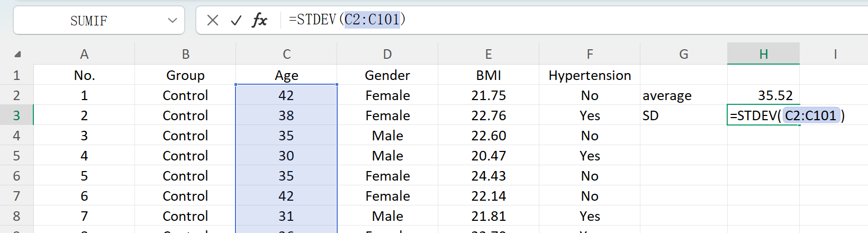Select column G header
The width and height of the screenshot is (868, 233).
(x=684, y=54)
